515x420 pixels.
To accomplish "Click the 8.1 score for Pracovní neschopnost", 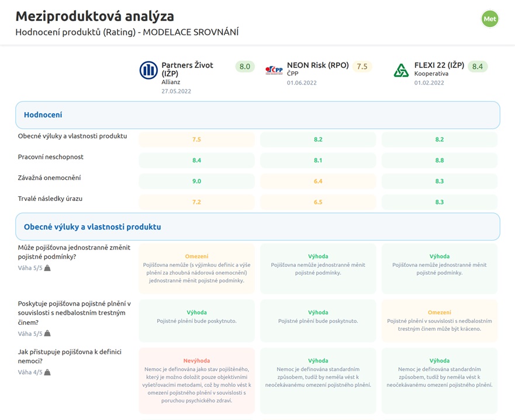I will click(318, 161).
